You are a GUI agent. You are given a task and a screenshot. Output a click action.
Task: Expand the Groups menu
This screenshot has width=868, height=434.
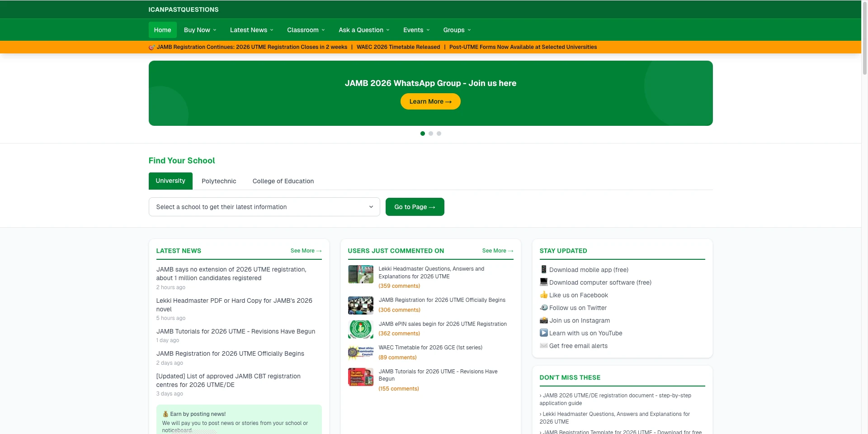tap(457, 30)
